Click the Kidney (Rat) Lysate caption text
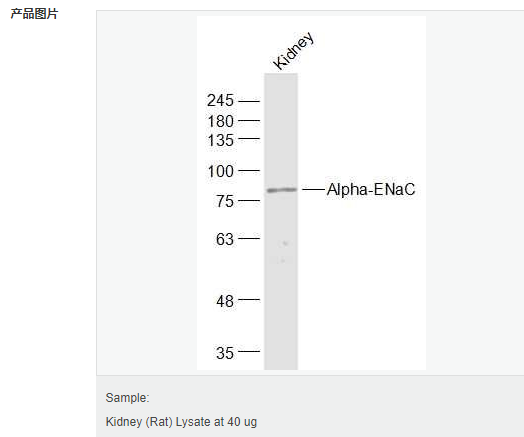524x437 pixels. tap(181, 422)
